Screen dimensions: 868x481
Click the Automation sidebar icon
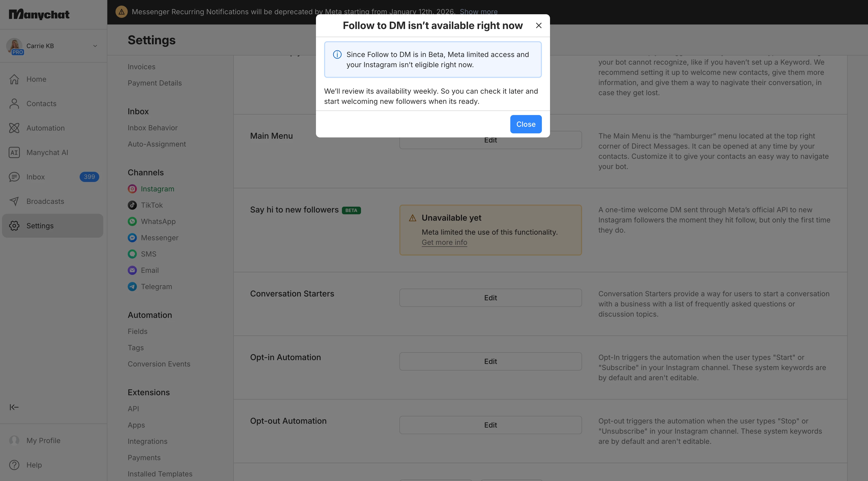(14, 128)
